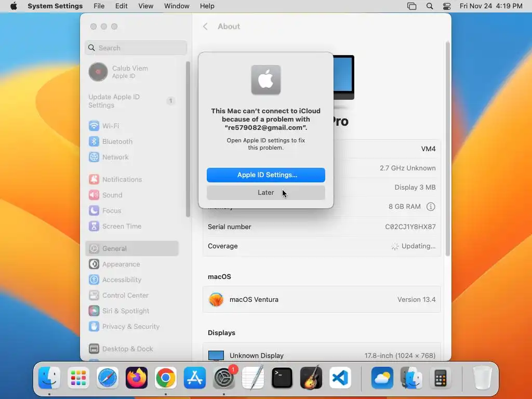Open App Store from the Dock

click(x=195, y=378)
